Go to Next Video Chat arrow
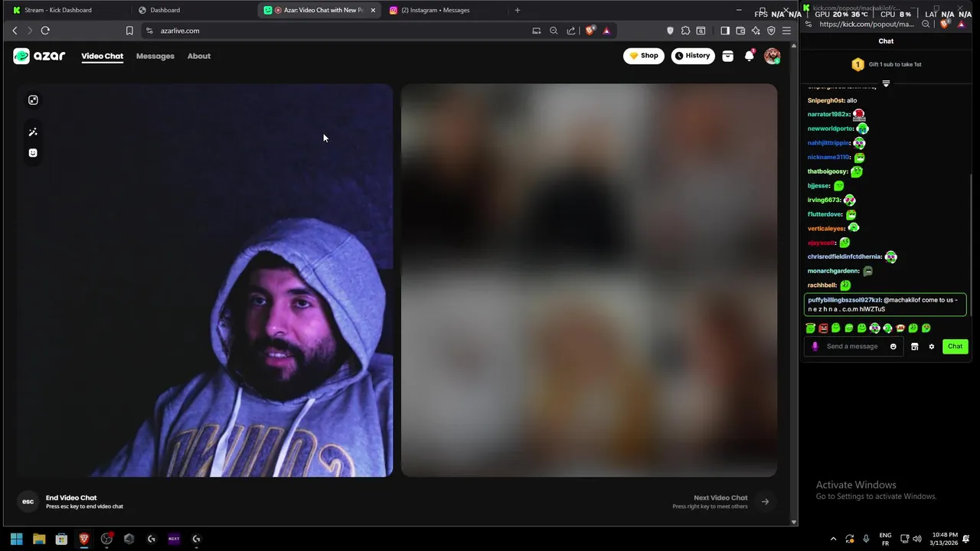Image resolution: width=980 pixels, height=551 pixels. [x=765, y=502]
